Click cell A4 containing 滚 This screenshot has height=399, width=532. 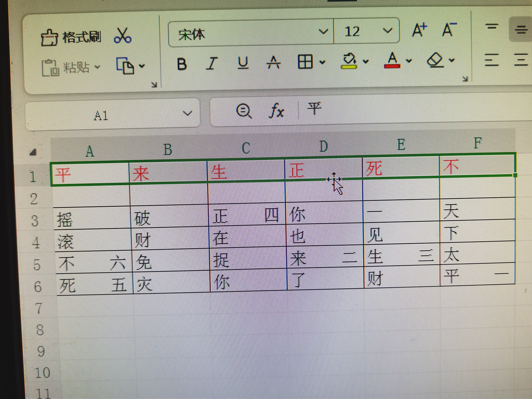point(93,240)
